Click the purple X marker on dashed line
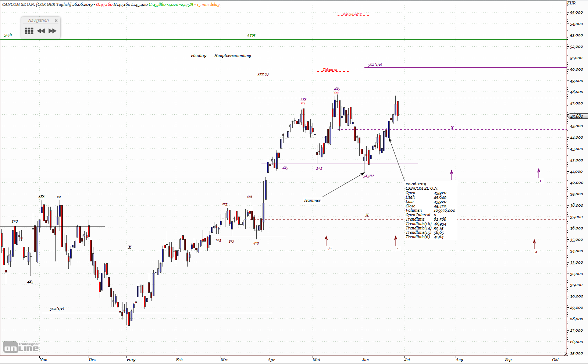The image size is (588, 364). [452, 128]
